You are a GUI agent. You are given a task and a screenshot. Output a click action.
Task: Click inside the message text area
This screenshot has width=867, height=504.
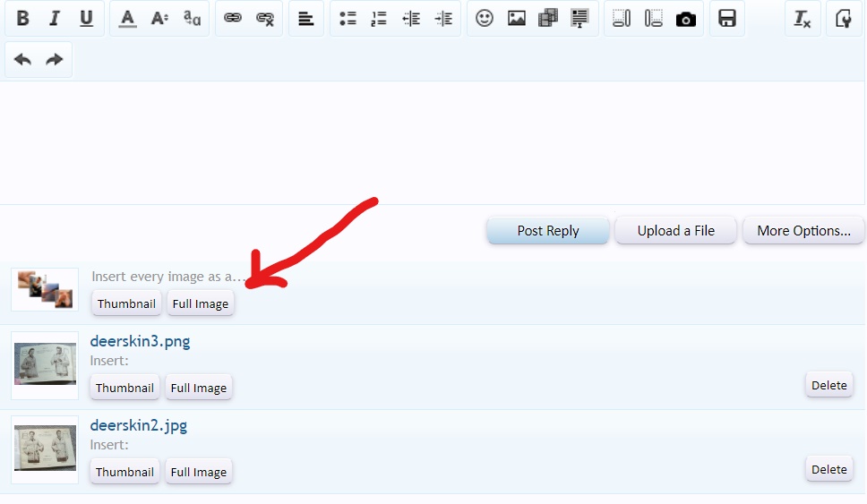point(433,143)
